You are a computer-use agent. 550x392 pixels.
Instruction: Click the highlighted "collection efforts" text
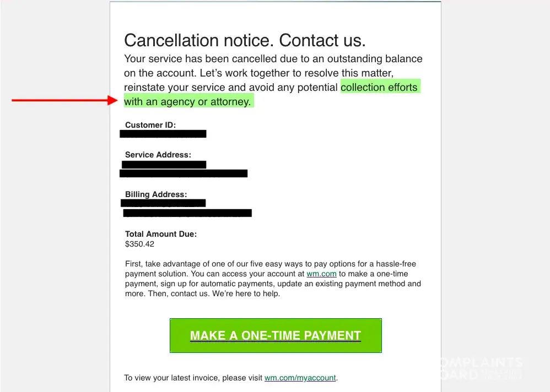click(379, 87)
